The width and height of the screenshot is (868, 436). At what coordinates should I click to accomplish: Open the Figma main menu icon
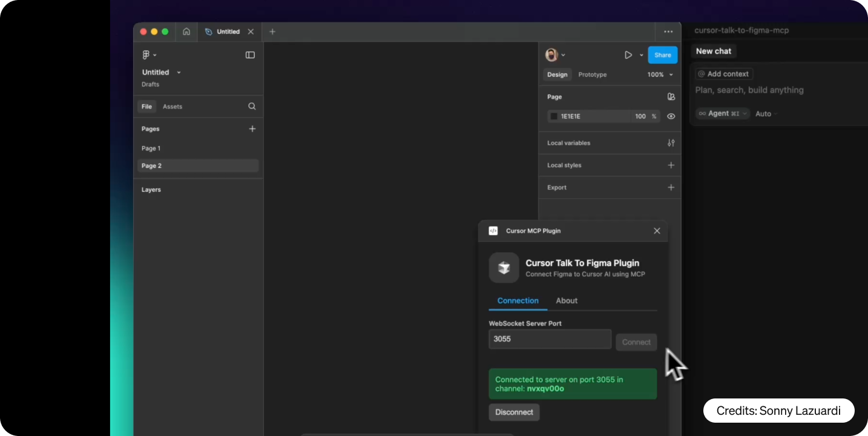[146, 55]
